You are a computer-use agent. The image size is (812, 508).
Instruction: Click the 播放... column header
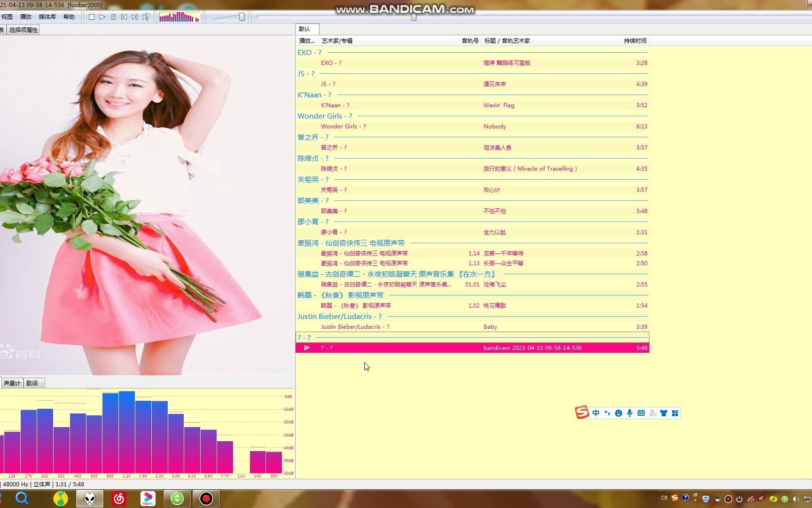tap(307, 41)
